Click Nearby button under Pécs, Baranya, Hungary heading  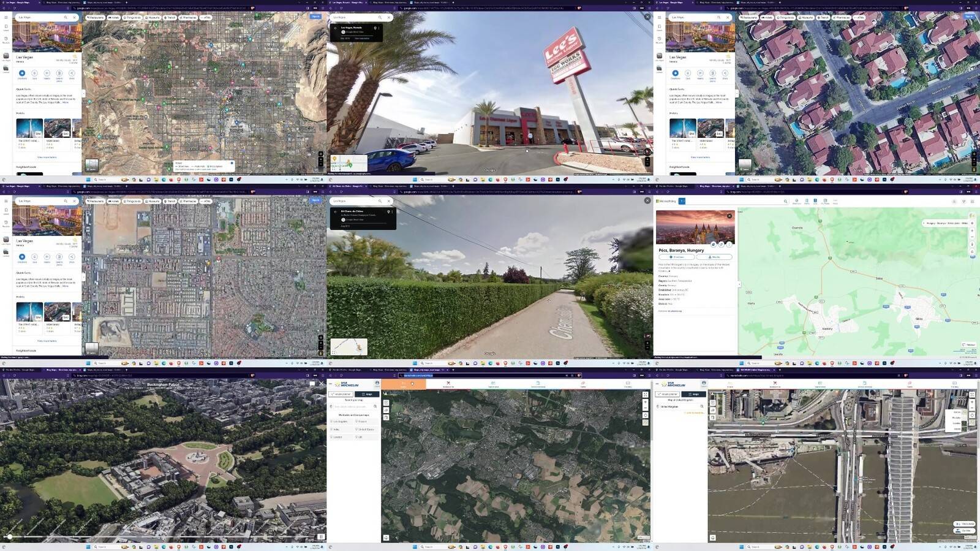tap(714, 257)
